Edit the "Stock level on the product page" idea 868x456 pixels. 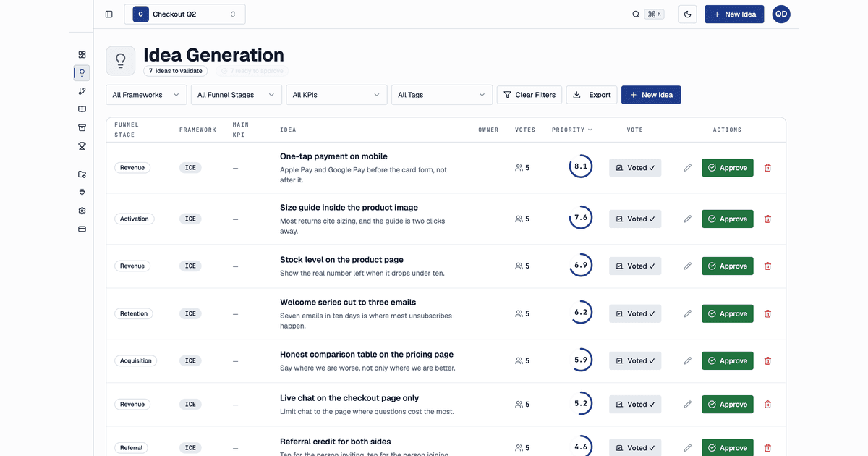tap(687, 266)
